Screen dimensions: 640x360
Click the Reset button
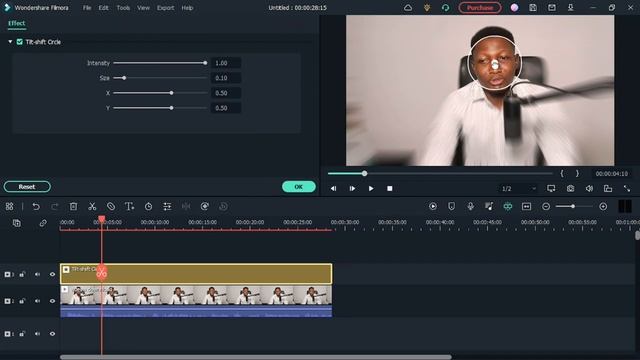[x=27, y=187]
